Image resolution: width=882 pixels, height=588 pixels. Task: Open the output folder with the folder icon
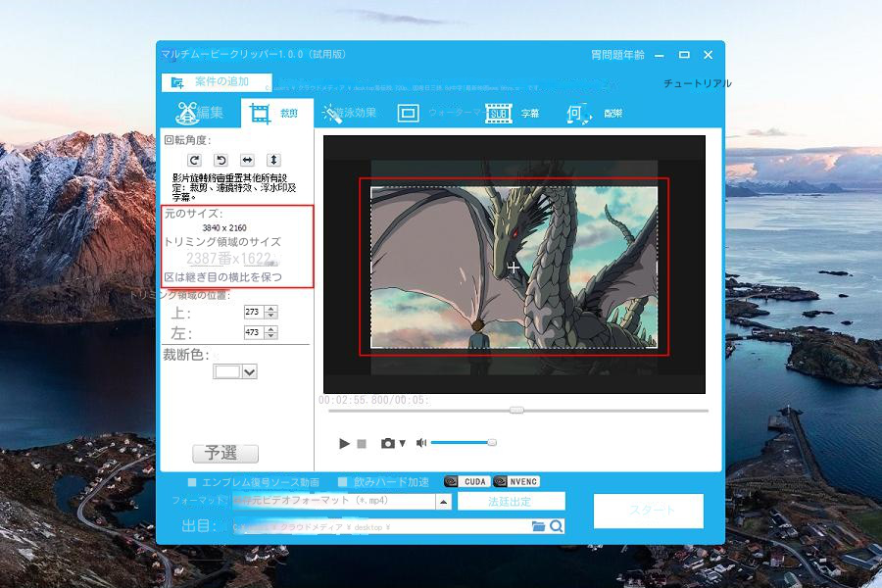pyautogui.click(x=538, y=526)
